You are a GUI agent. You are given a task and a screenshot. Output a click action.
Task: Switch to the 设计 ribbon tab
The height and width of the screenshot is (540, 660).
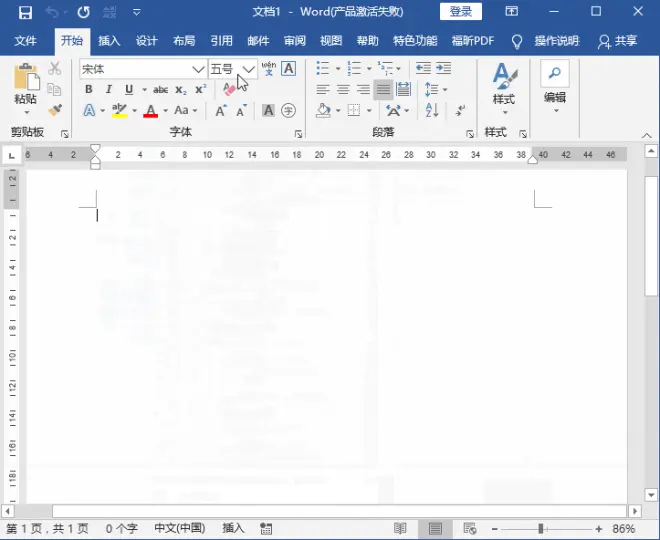pos(146,41)
